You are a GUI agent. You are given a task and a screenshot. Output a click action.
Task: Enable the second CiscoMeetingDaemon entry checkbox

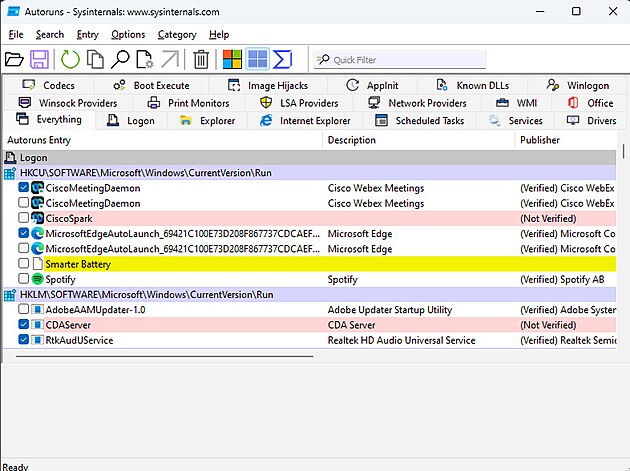point(23,203)
